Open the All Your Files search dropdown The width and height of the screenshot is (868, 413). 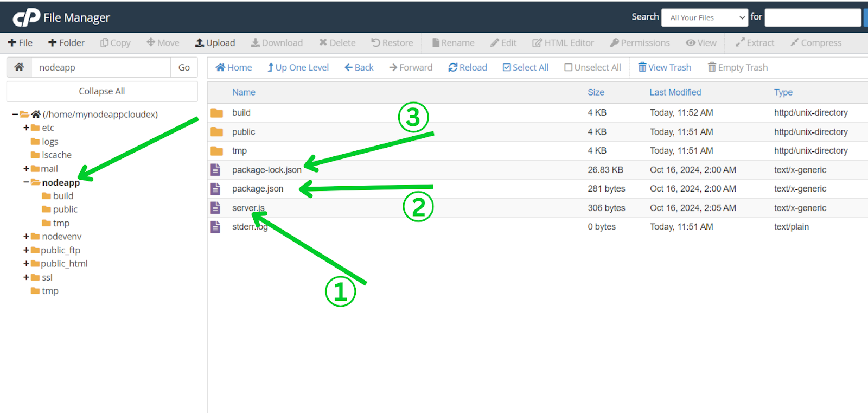click(705, 17)
